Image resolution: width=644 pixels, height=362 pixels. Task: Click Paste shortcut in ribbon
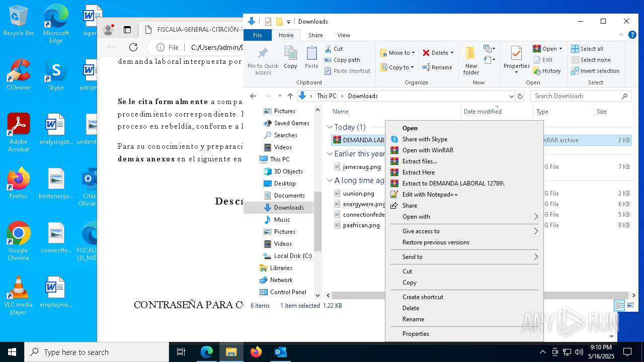[x=347, y=71]
